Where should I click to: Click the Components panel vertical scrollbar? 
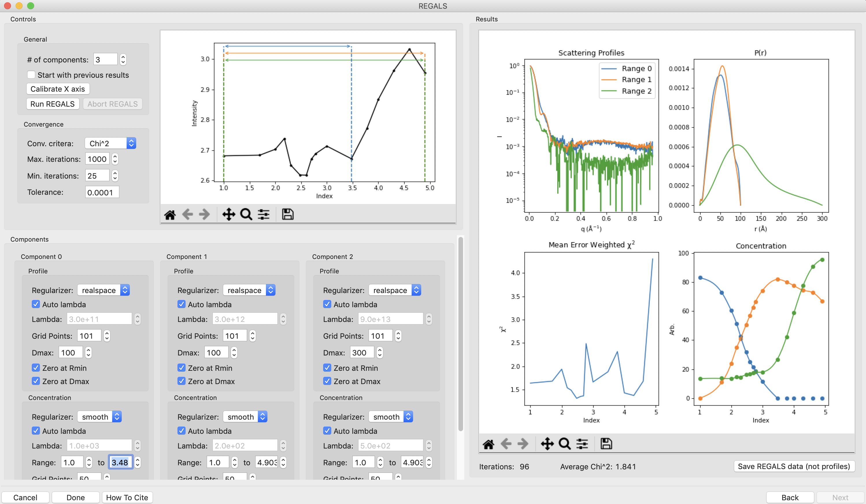(460, 333)
